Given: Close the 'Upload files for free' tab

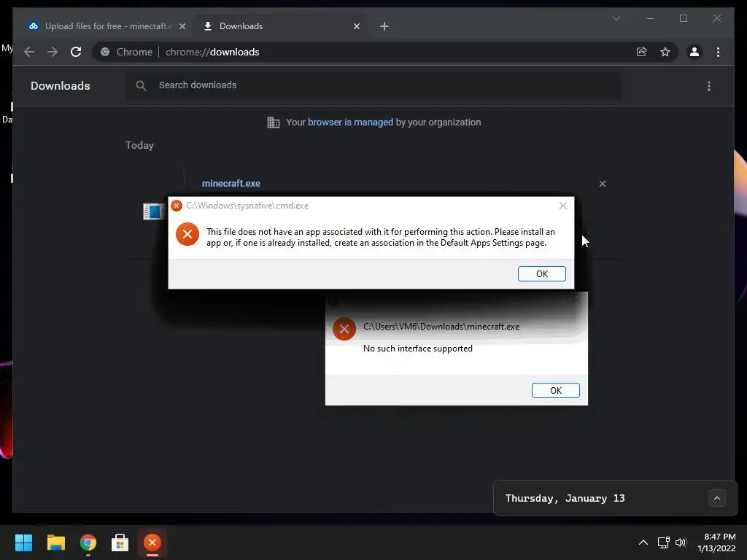Looking at the screenshot, I should click(182, 26).
